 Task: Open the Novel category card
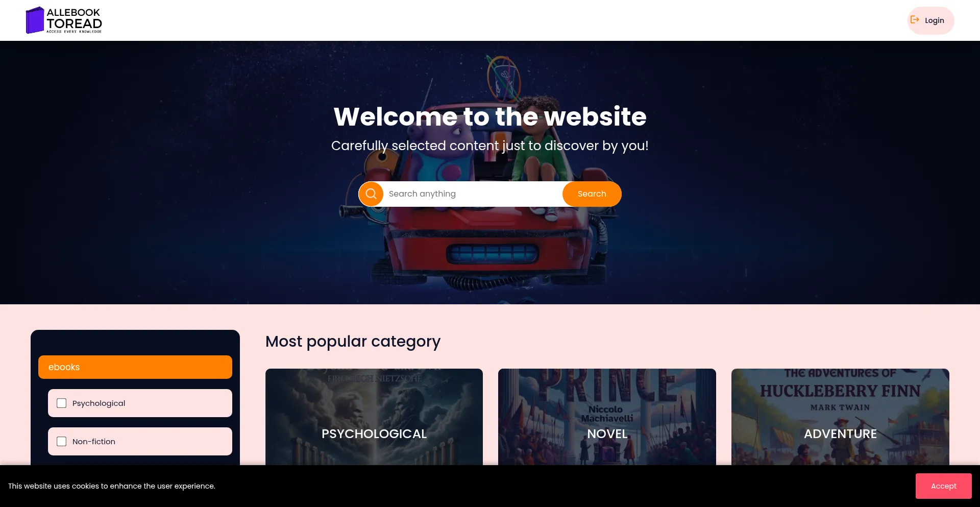click(x=607, y=417)
